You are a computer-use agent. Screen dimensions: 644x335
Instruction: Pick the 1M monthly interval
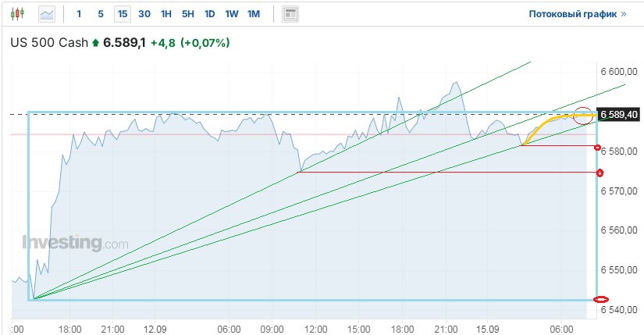254,14
